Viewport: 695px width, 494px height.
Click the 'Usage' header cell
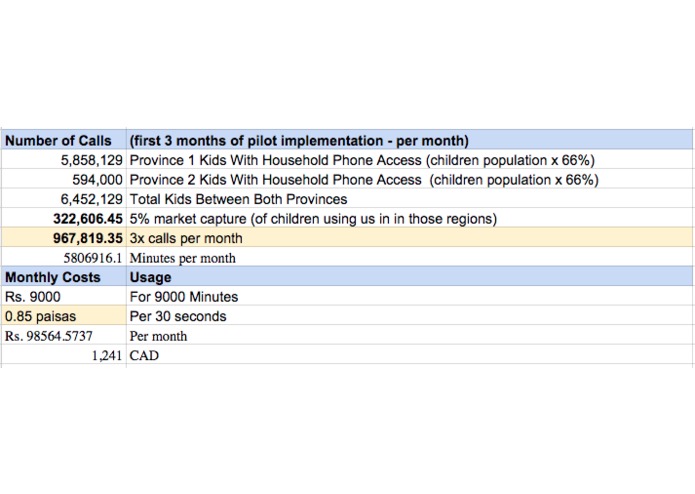click(409, 277)
